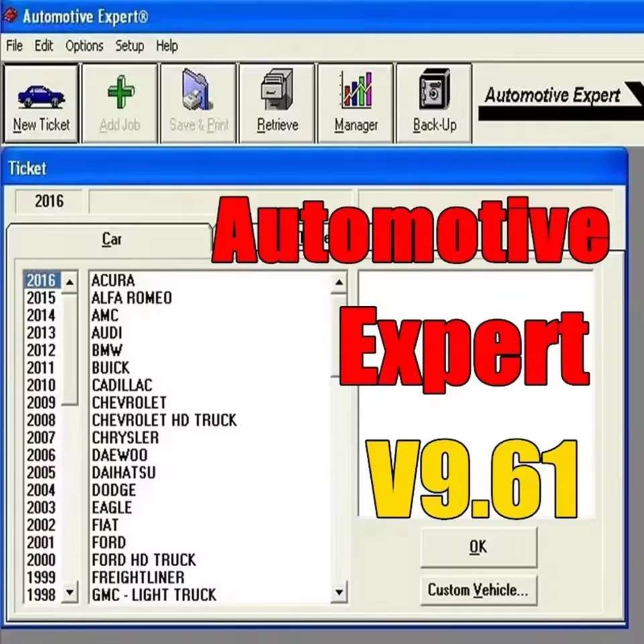Open the Manager chart icon
644x644 pixels.
[356, 89]
